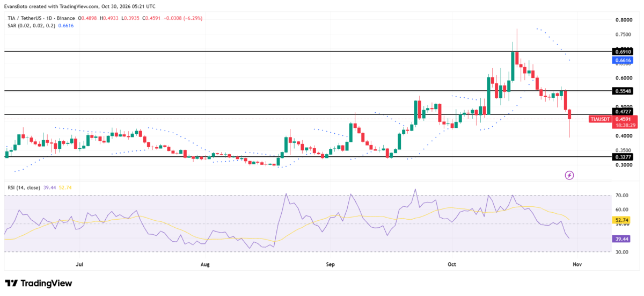Click the RSI (14, close) indicator legend
This screenshot has width=644, height=296.
coord(24,187)
